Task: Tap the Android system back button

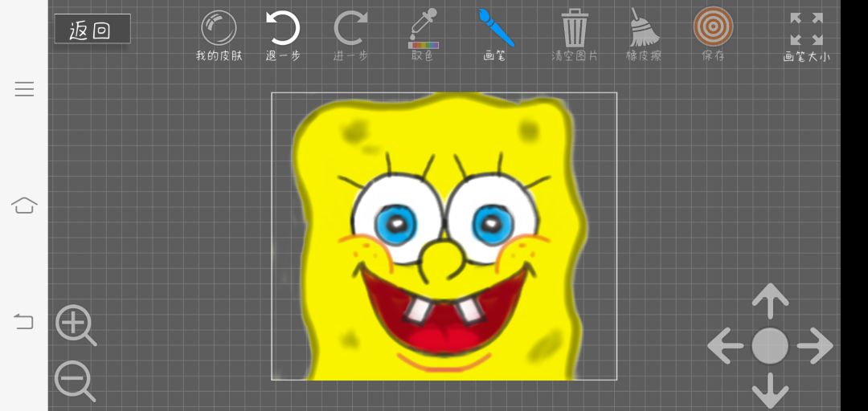Action: tap(24, 321)
